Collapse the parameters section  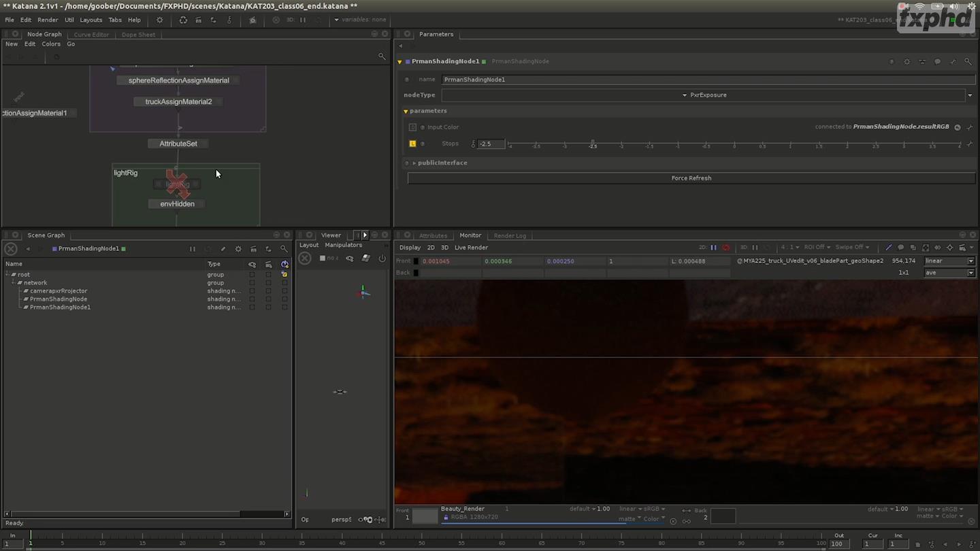tap(406, 111)
